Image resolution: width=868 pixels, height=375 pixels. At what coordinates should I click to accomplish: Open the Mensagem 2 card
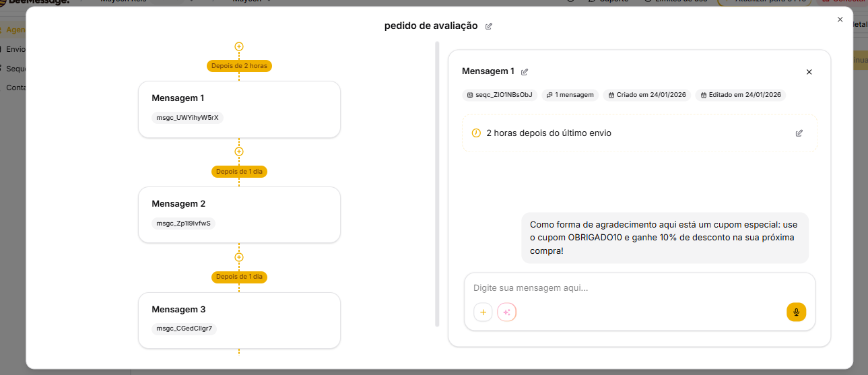pos(239,214)
